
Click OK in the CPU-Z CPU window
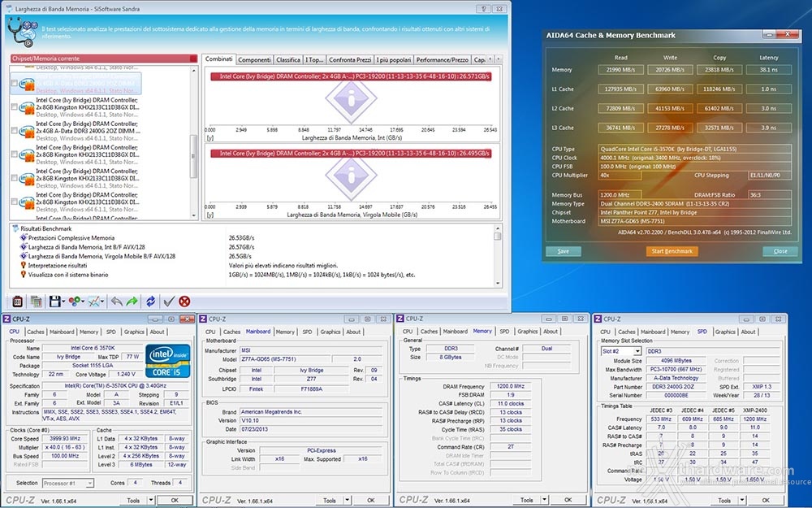[x=175, y=500]
